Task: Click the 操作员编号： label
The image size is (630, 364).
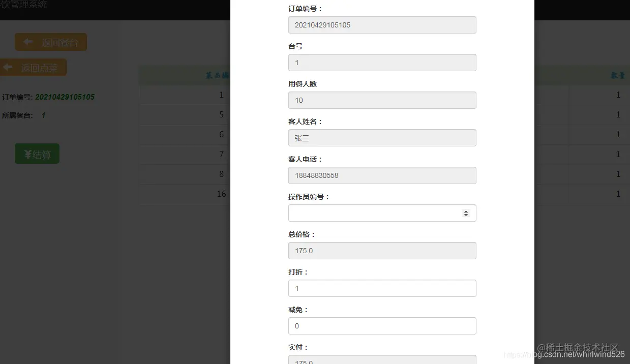Action: tap(309, 197)
